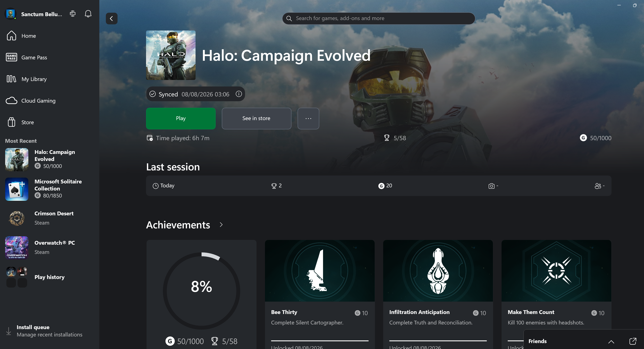Show sync info via the info icon

point(239,94)
